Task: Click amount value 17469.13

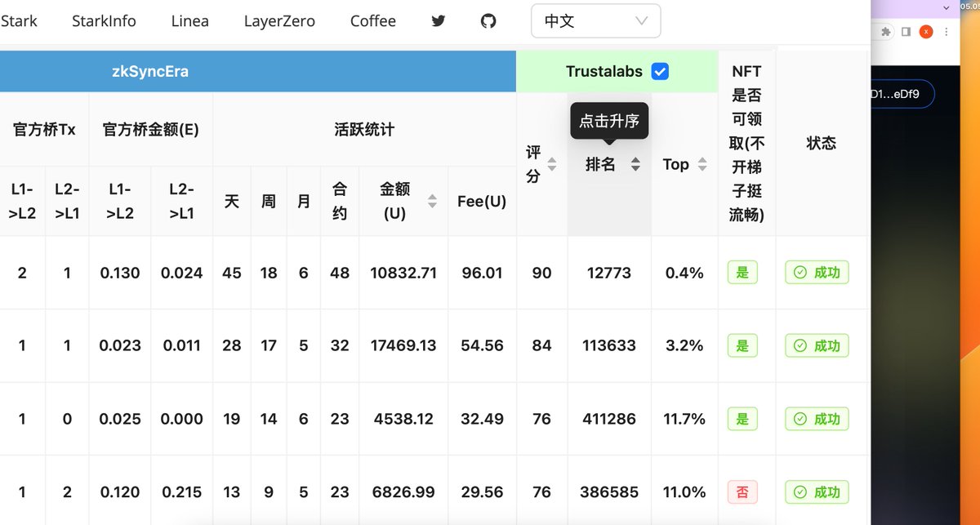Action: click(x=403, y=345)
